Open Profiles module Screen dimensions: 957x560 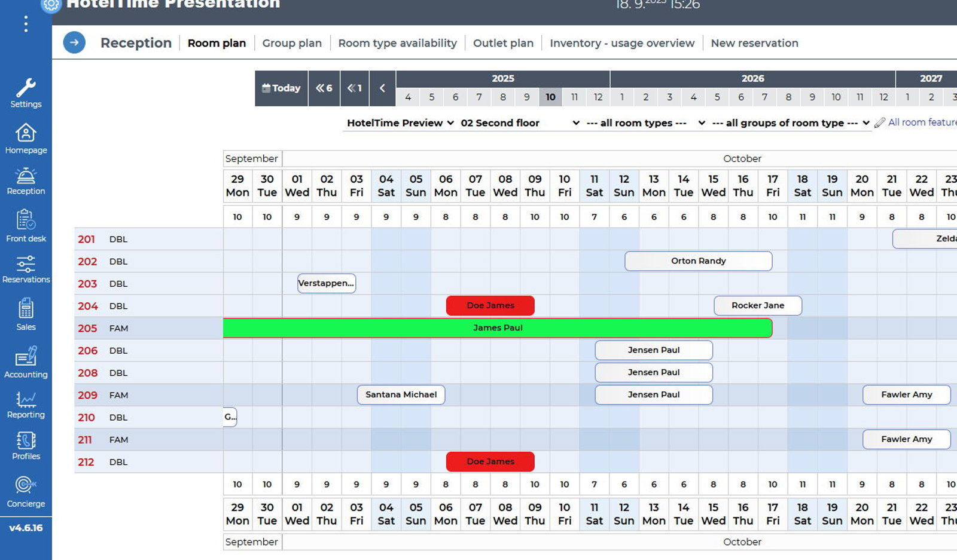pyautogui.click(x=26, y=446)
